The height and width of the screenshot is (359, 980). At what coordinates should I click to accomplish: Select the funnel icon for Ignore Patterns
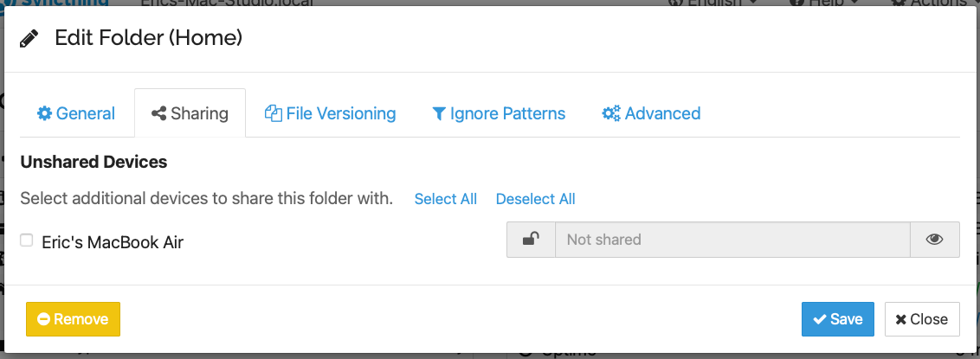click(x=439, y=113)
